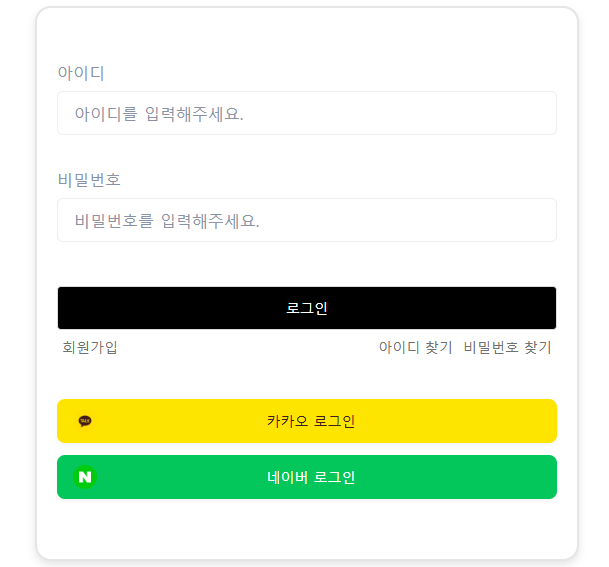Screen dimensions: 609x567
Task: Click the white 로그인 text on black button
Action: (307, 308)
